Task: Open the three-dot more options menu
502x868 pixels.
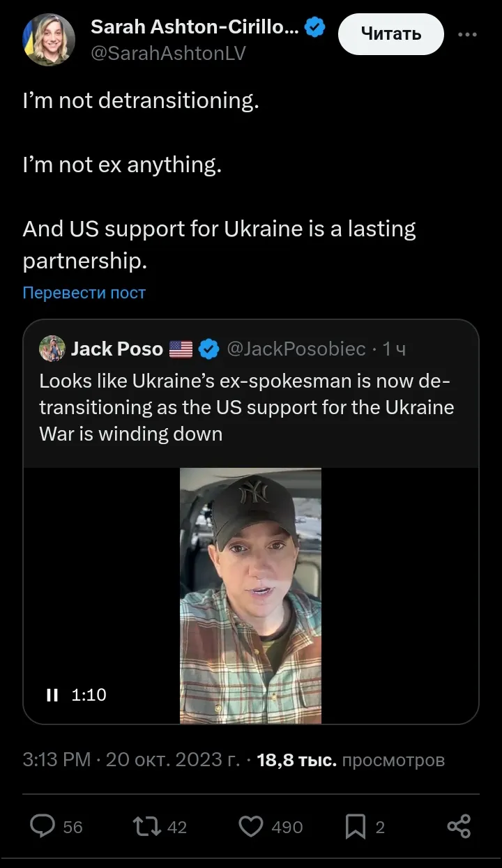Action: pyautogui.click(x=467, y=33)
